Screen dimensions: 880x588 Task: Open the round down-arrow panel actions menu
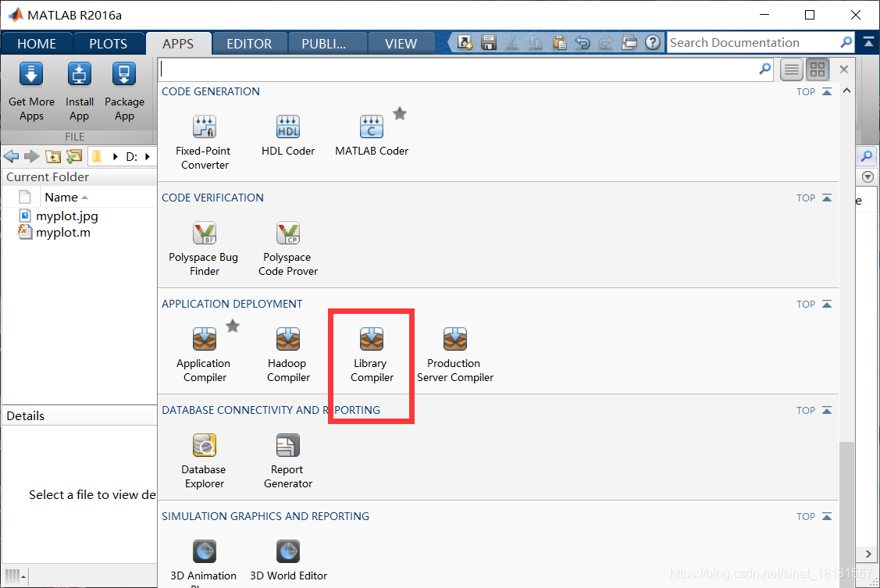coord(868,176)
